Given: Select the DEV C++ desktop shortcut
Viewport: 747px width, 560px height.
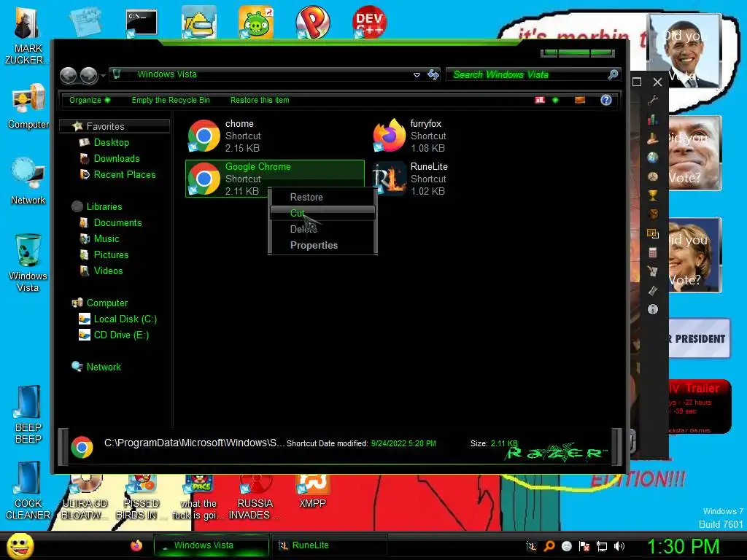Looking at the screenshot, I should (368, 22).
